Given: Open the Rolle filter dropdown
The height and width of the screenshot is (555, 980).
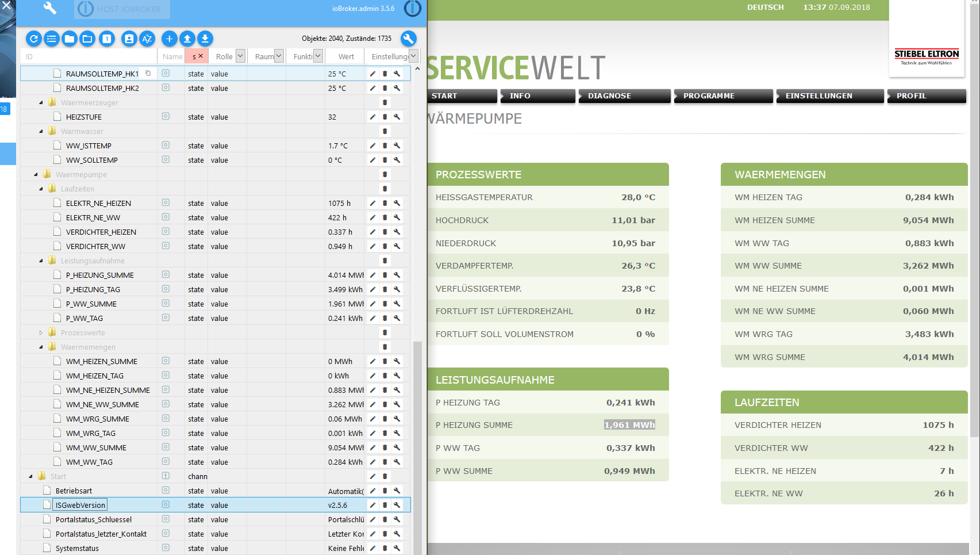Looking at the screenshot, I should point(240,56).
